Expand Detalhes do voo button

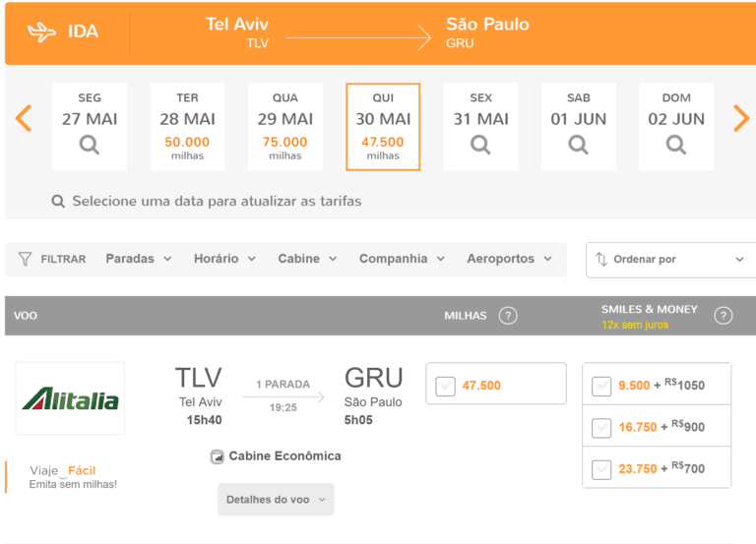(x=276, y=500)
